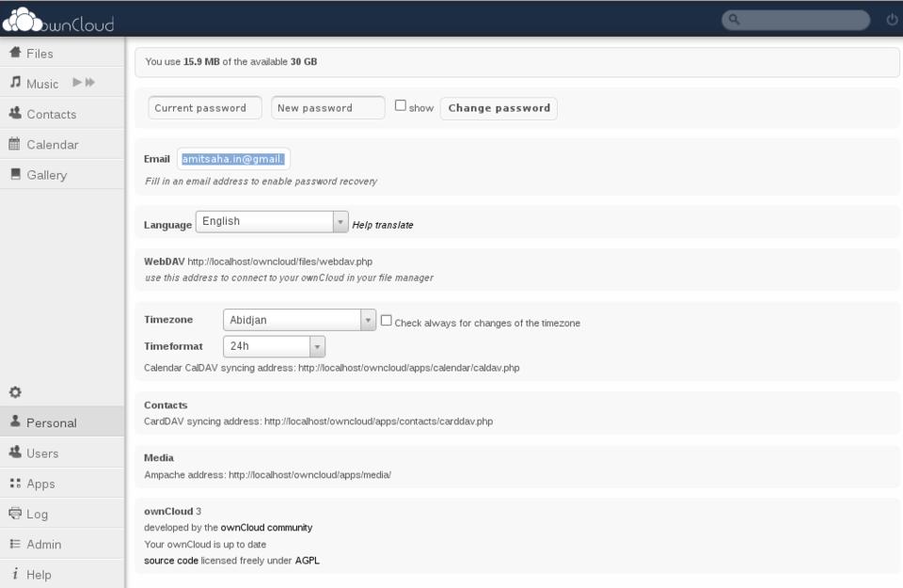Focus the Current password field

point(205,107)
